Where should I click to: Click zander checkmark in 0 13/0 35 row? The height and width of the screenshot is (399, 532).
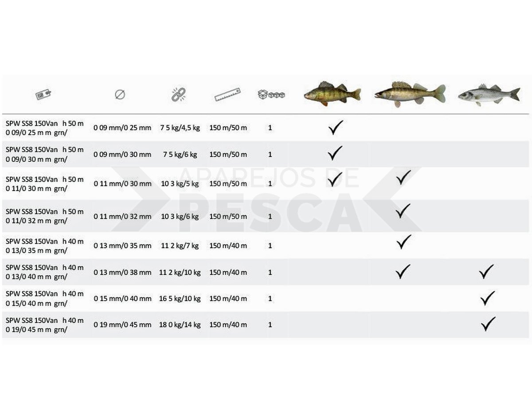(x=403, y=242)
